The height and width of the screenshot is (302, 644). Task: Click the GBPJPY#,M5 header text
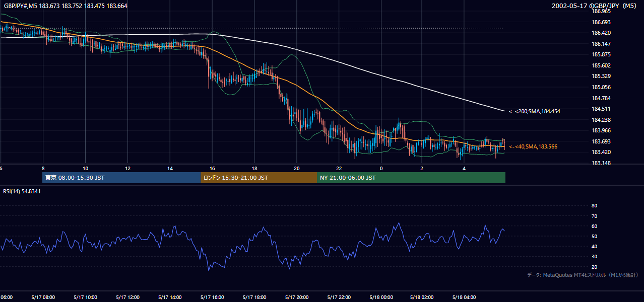click(65, 6)
